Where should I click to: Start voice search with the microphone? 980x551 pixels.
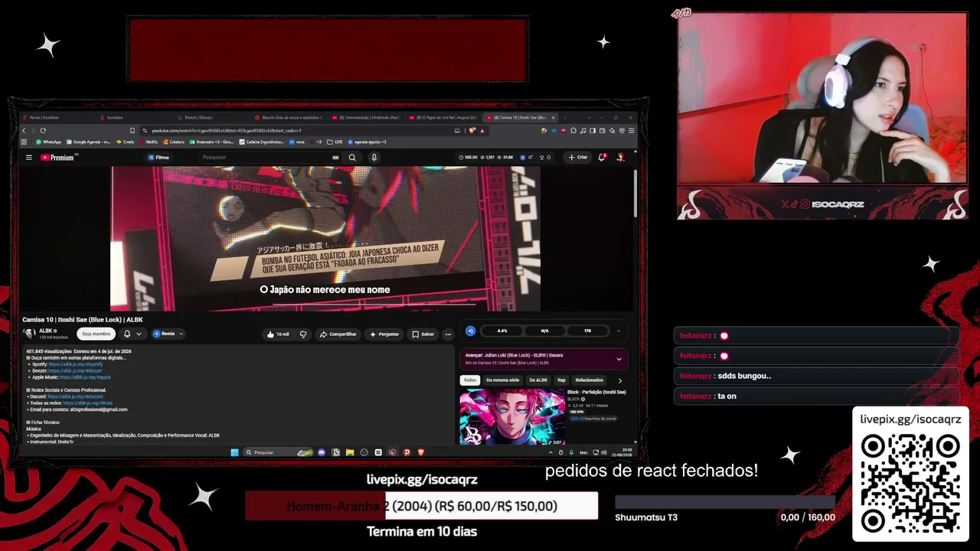(374, 158)
